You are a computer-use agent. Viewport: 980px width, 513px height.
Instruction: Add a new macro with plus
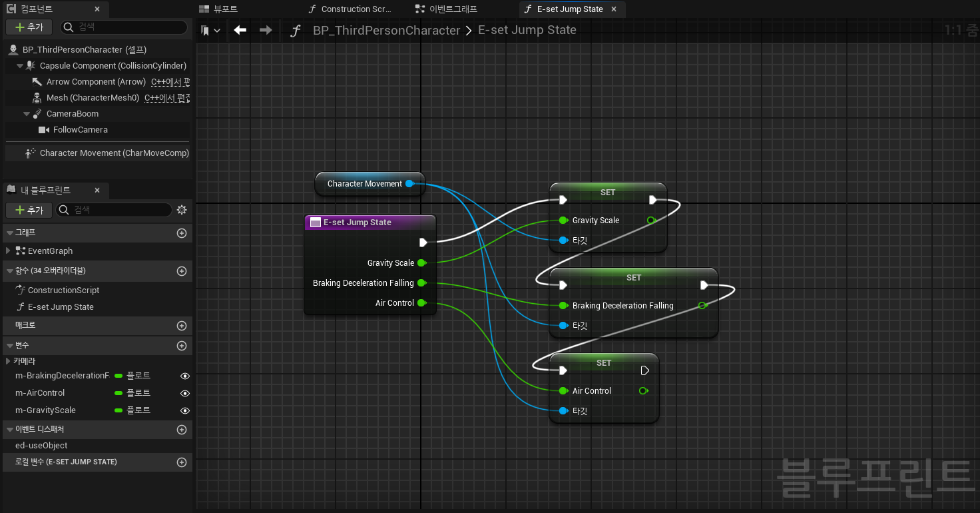[x=182, y=326]
